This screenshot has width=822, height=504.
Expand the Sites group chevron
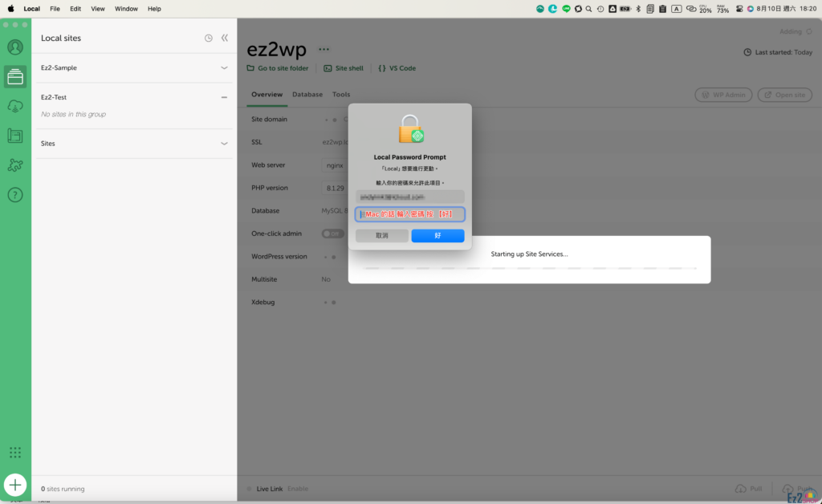(225, 144)
